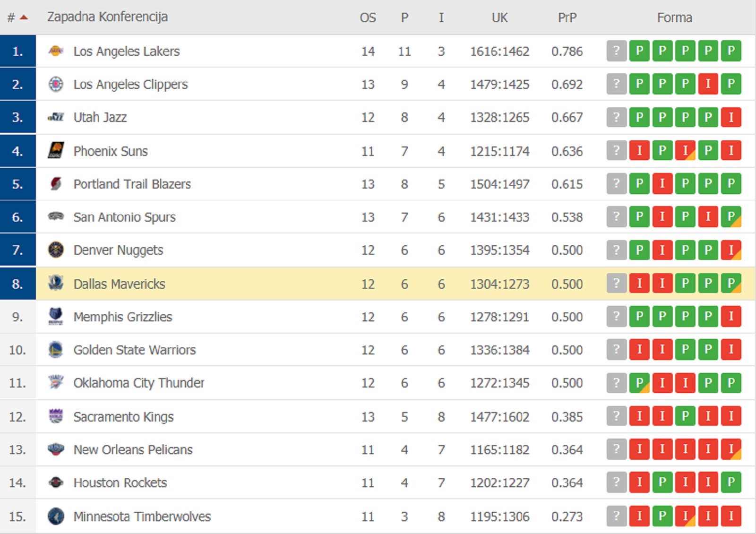756x534 pixels.
Task: Click the Denver Nuggets logo icon
Action: click(x=56, y=250)
